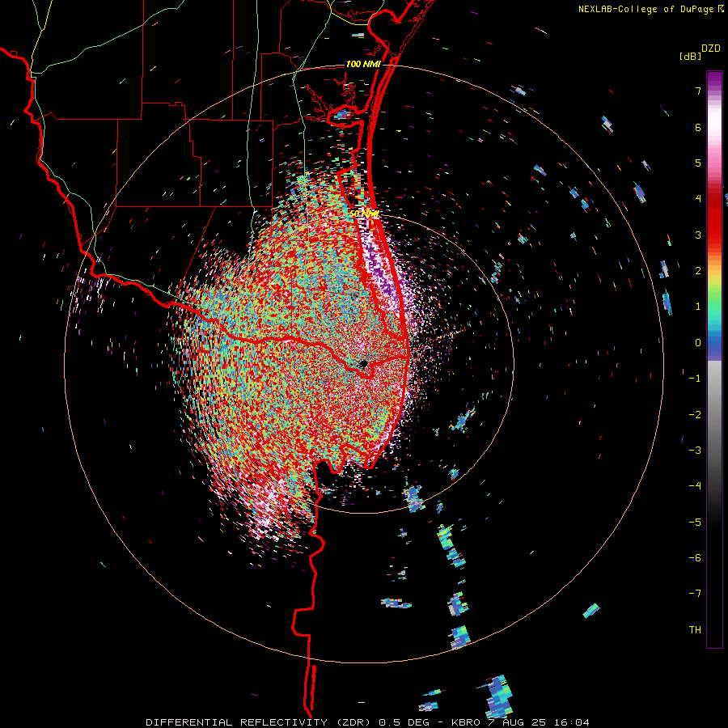Click the 1 value on the color scale
Image resolution: width=728 pixels, height=728 pixels.
(698, 307)
